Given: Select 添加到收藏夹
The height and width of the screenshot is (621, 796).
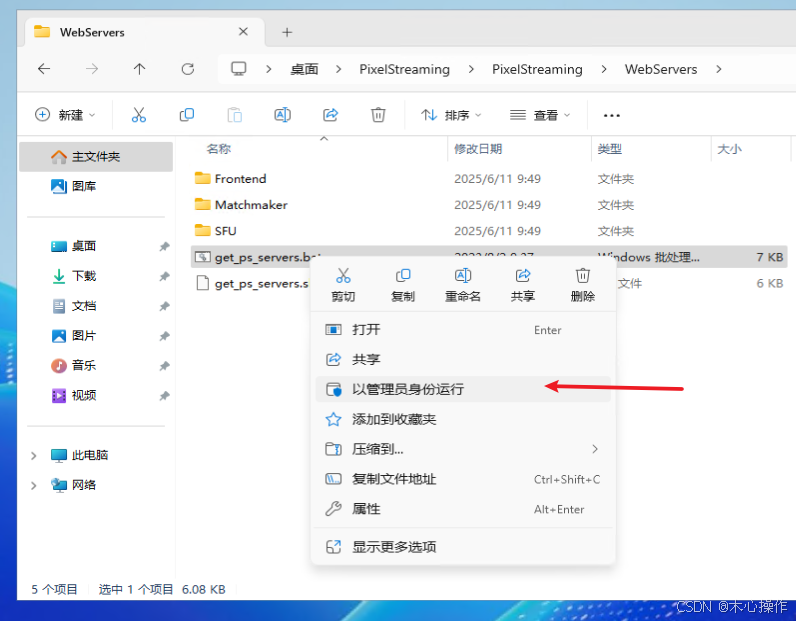Looking at the screenshot, I should tap(463, 419).
